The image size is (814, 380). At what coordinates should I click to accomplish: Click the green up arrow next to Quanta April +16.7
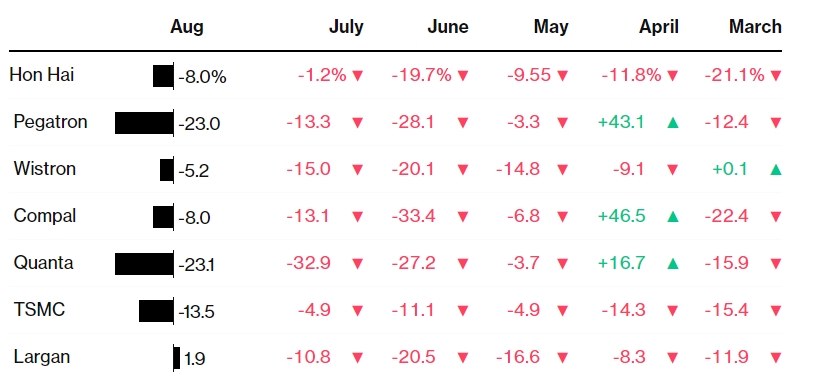click(672, 264)
